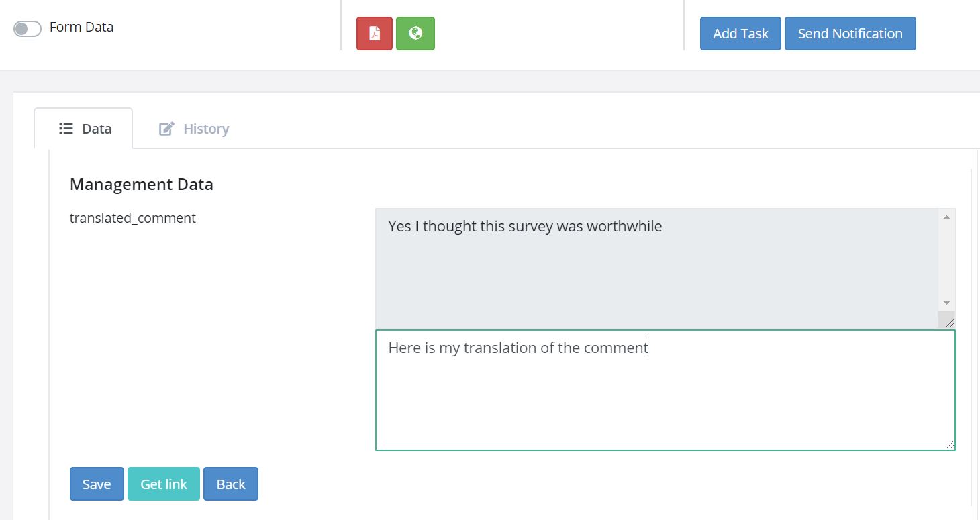Switch to the History tab
Image resolution: width=980 pixels, height=520 pixels.
pos(205,128)
